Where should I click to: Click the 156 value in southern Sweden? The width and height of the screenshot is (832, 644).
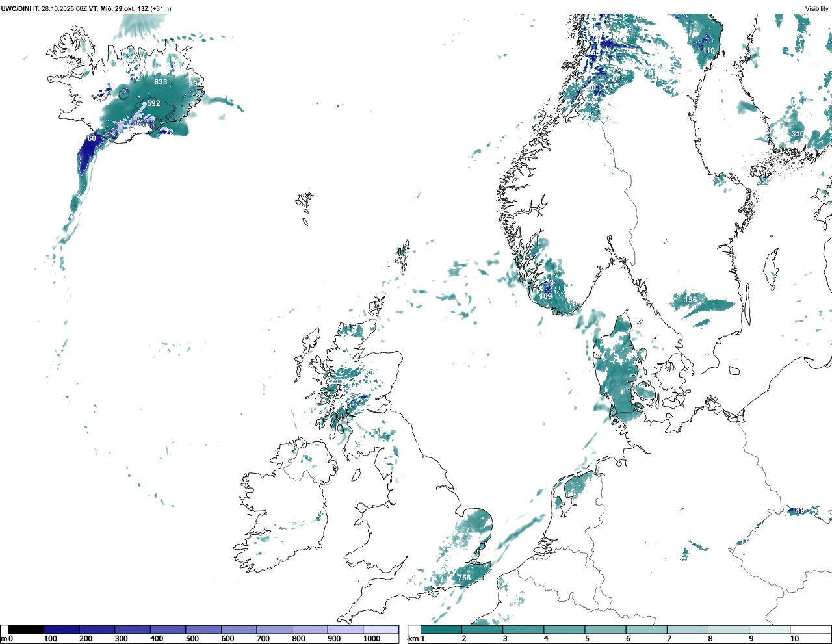click(x=691, y=300)
